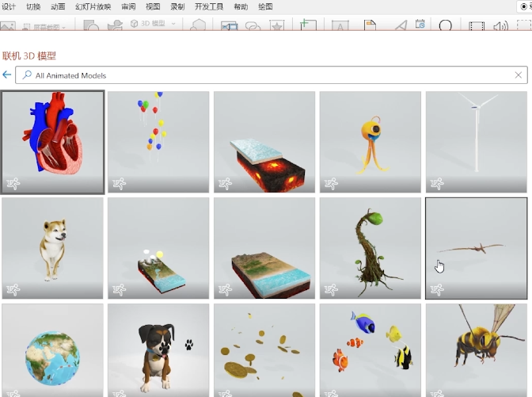
Task: Click the animation badge on beanstalk model
Action: [x=331, y=290]
